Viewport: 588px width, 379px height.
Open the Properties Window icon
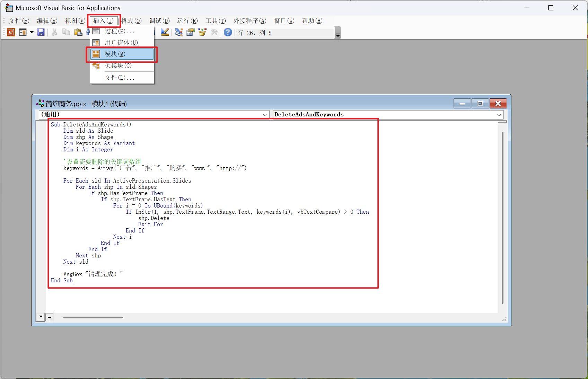click(x=191, y=33)
